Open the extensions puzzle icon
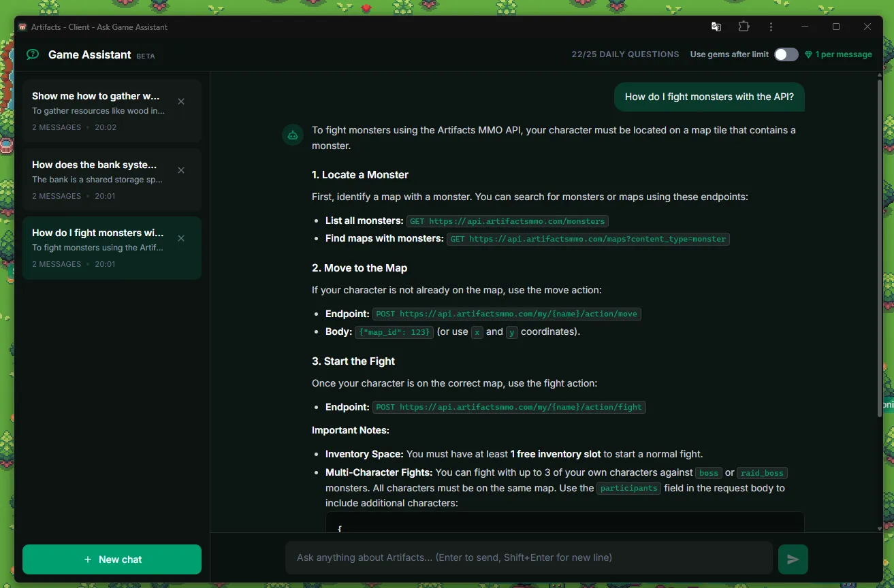The height and width of the screenshot is (588, 894). point(744,27)
